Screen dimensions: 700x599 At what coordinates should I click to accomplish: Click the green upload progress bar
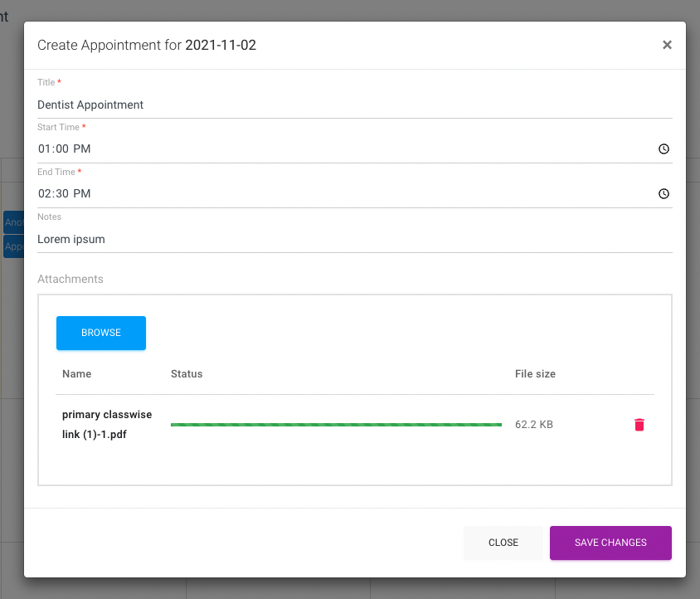pyautogui.click(x=336, y=424)
